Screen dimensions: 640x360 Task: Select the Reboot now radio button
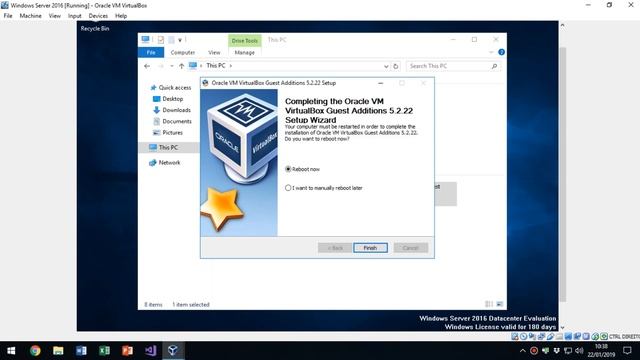click(288, 169)
